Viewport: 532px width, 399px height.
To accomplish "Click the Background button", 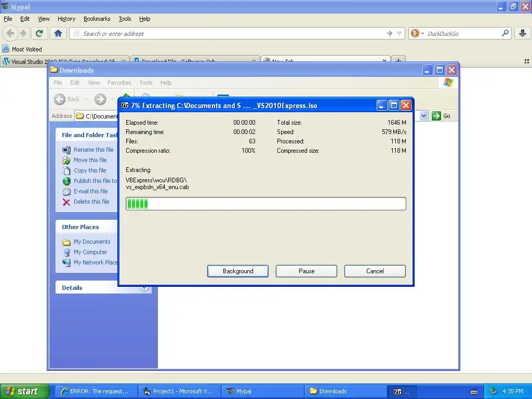I will (238, 271).
